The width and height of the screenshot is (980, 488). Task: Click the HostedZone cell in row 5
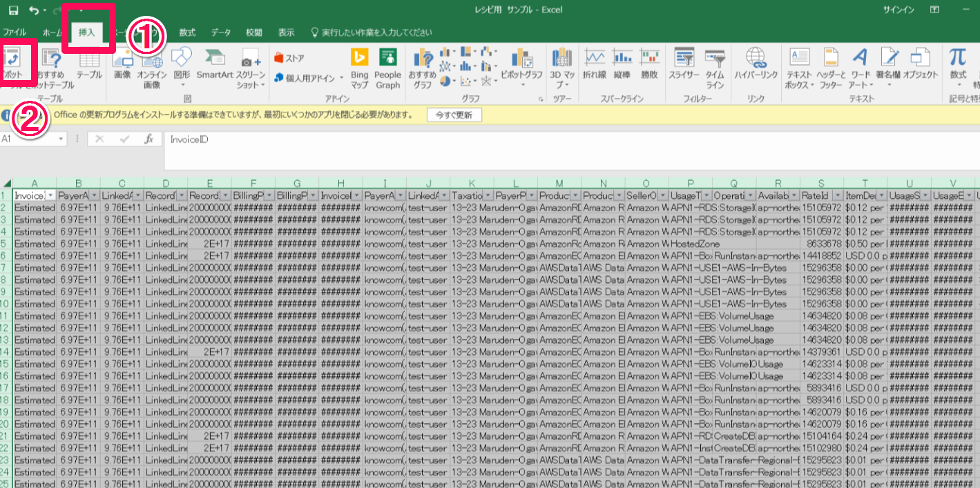coord(691,244)
